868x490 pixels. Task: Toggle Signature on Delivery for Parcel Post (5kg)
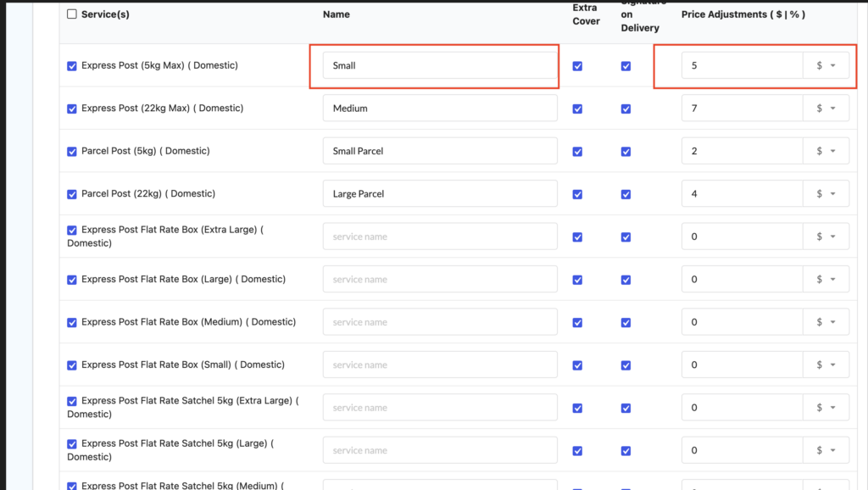626,151
